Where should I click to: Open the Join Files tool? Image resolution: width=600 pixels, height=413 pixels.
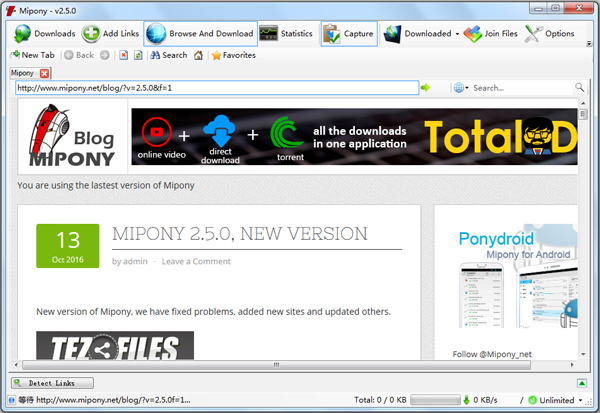tap(491, 34)
